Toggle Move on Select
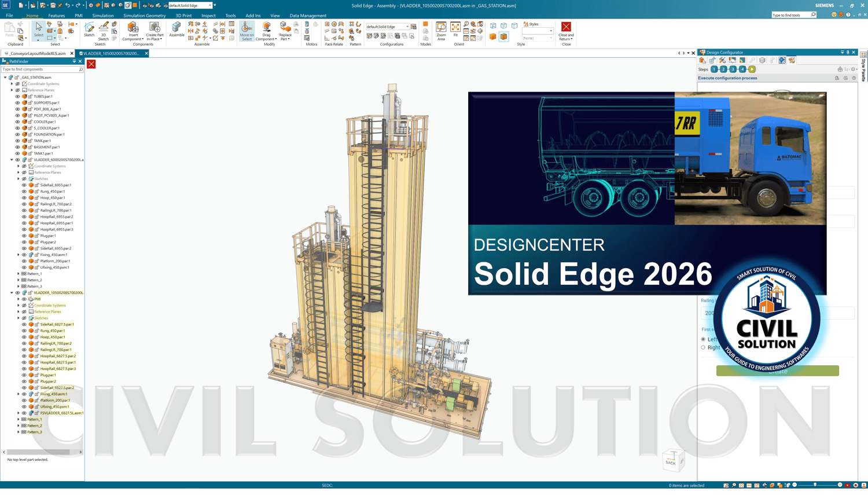Image resolution: width=868 pixels, height=495 pixels. pos(247,31)
